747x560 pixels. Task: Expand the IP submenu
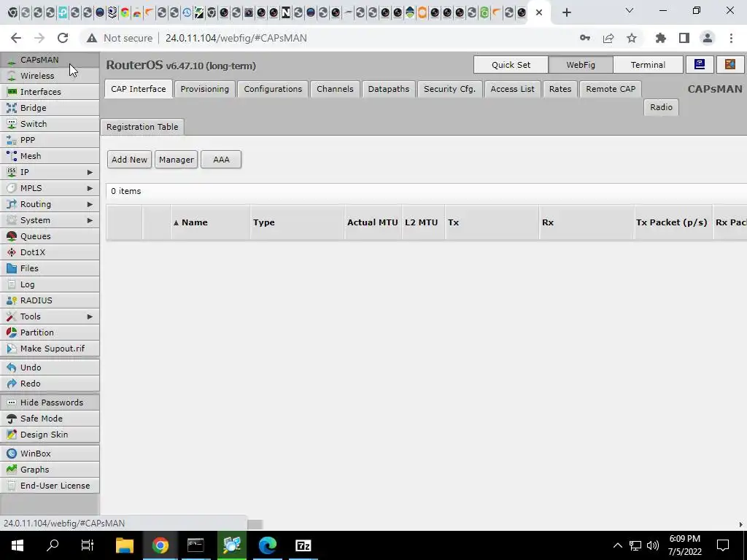50,172
